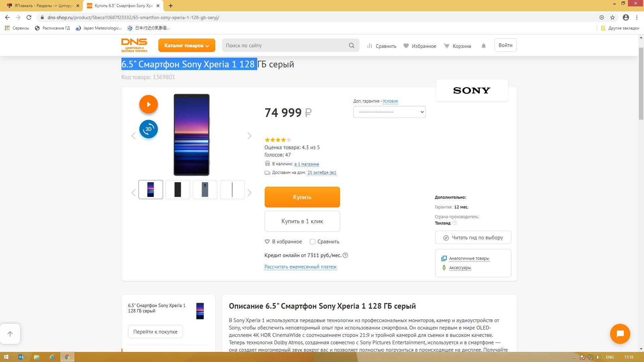This screenshot has width=644, height=362.
Task: Select the gray back-view phone thumbnail
Action: tap(205, 189)
